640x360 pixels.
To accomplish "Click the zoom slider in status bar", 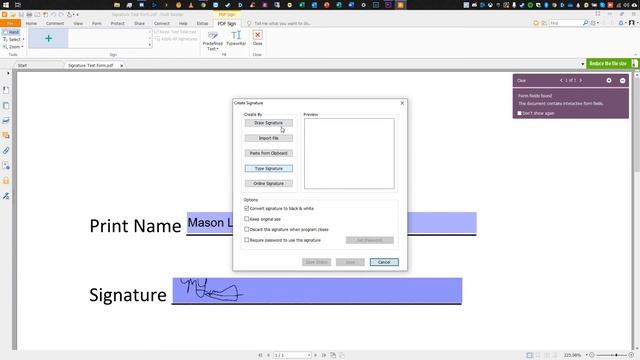I will tap(612, 355).
